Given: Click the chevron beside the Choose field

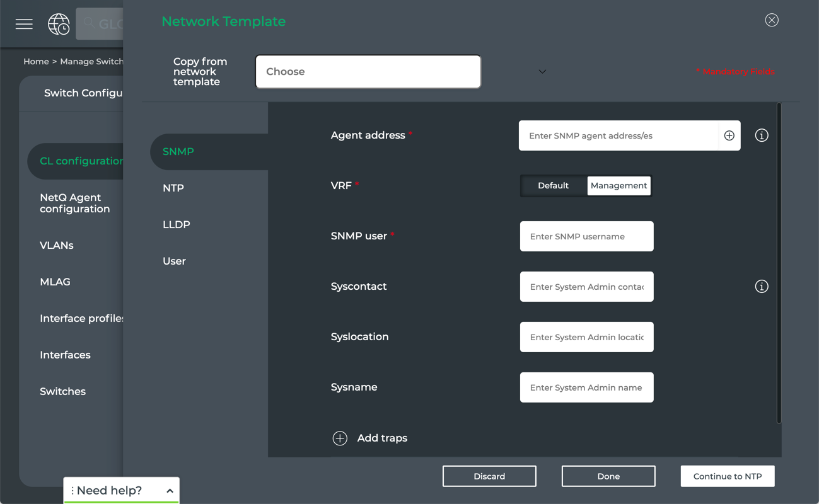Looking at the screenshot, I should pos(542,72).
